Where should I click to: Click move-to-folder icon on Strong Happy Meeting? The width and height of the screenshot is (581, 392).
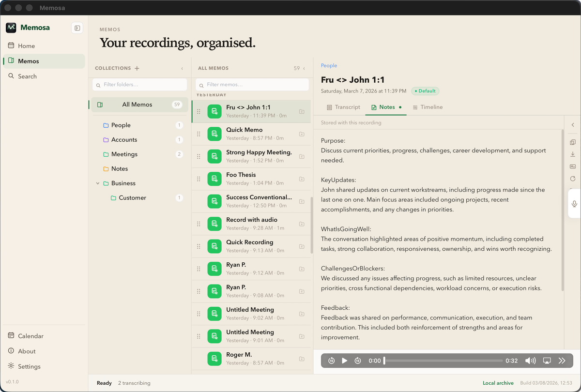point(302,157)
